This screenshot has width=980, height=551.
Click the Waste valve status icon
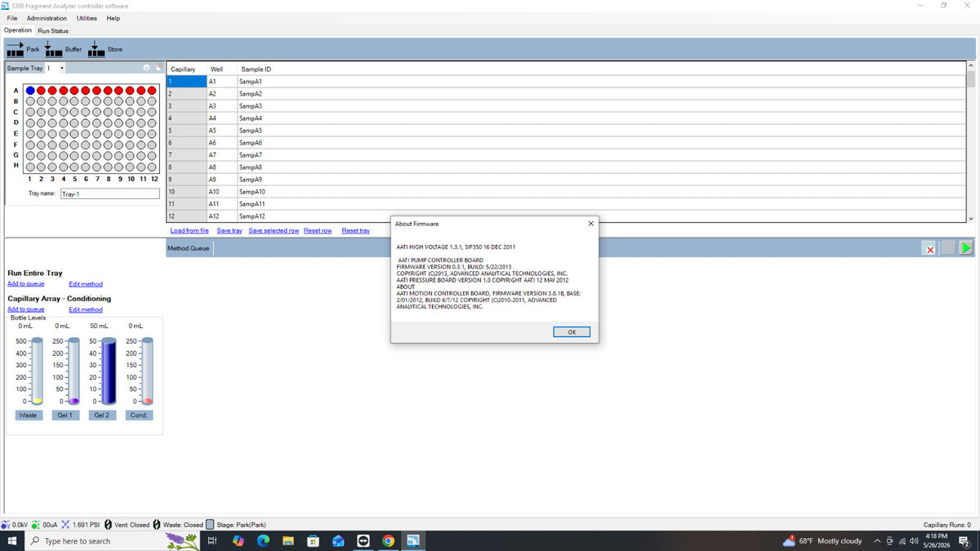[157, 525]
